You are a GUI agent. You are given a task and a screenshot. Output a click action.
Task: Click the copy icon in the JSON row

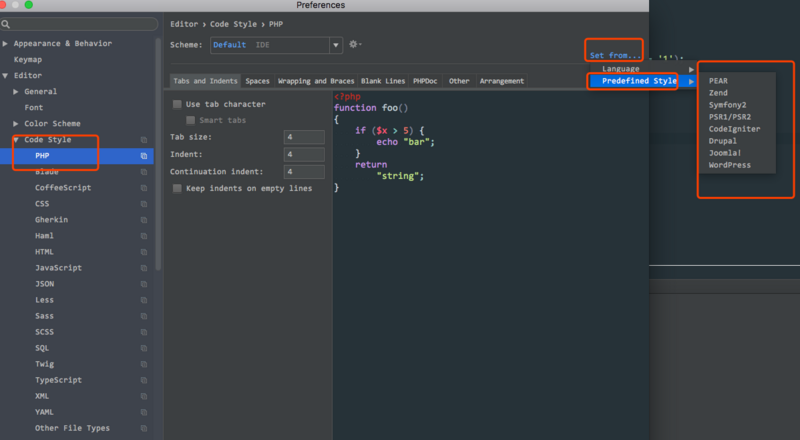(144, 284)
